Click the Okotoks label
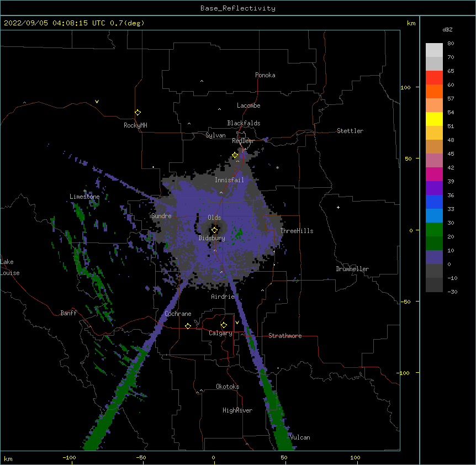Viewport: 476px width, 465px height. pos(228,387)
